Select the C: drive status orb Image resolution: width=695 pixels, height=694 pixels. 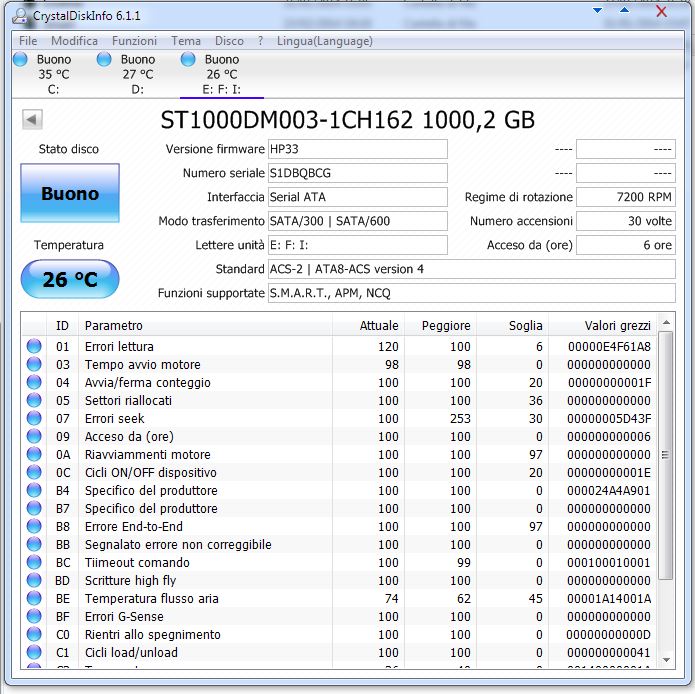pyautogui.click(x=20, y=60)
